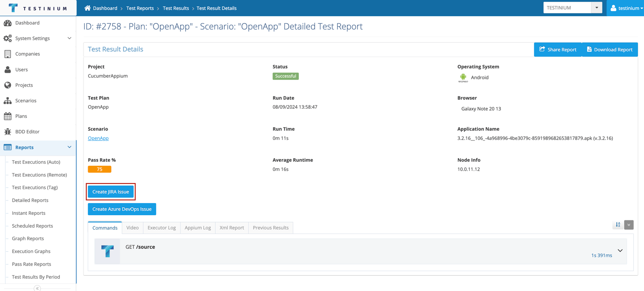Switch to the Video tab
Image resolution: width=644 pixels, height=291 pixels.
pyautogui.click(x=133, y=228)
